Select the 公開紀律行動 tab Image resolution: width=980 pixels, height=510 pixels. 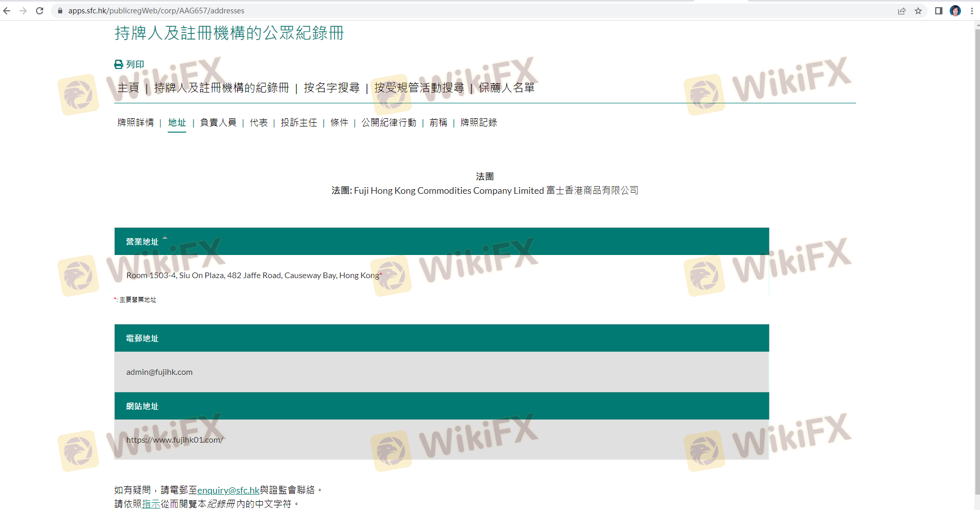[388, 122]
